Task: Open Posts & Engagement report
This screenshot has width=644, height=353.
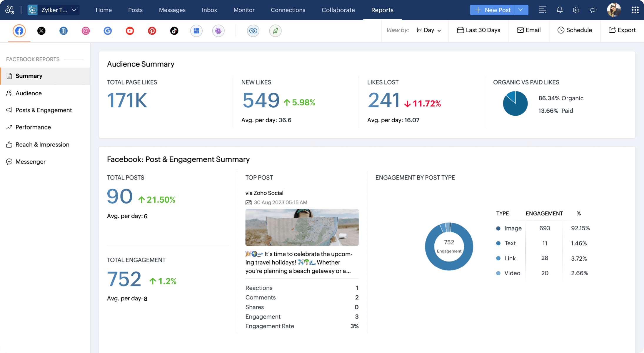Action: [44, 110]
